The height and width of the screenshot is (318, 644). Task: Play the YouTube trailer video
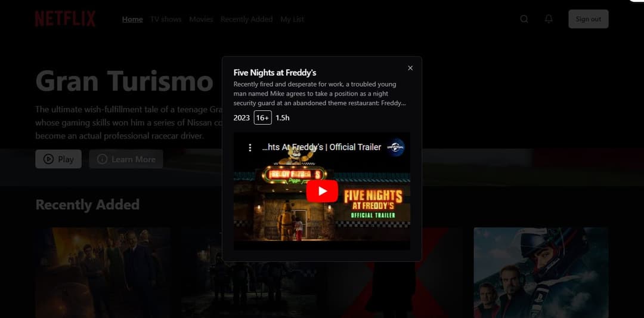coord(322,191)
